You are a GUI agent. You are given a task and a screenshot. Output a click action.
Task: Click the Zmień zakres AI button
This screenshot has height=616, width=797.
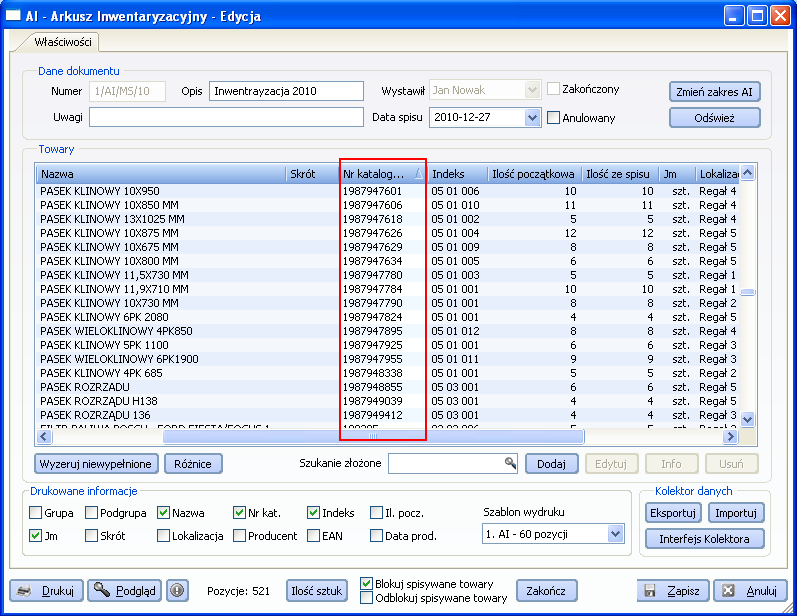[x=715, y=91]
